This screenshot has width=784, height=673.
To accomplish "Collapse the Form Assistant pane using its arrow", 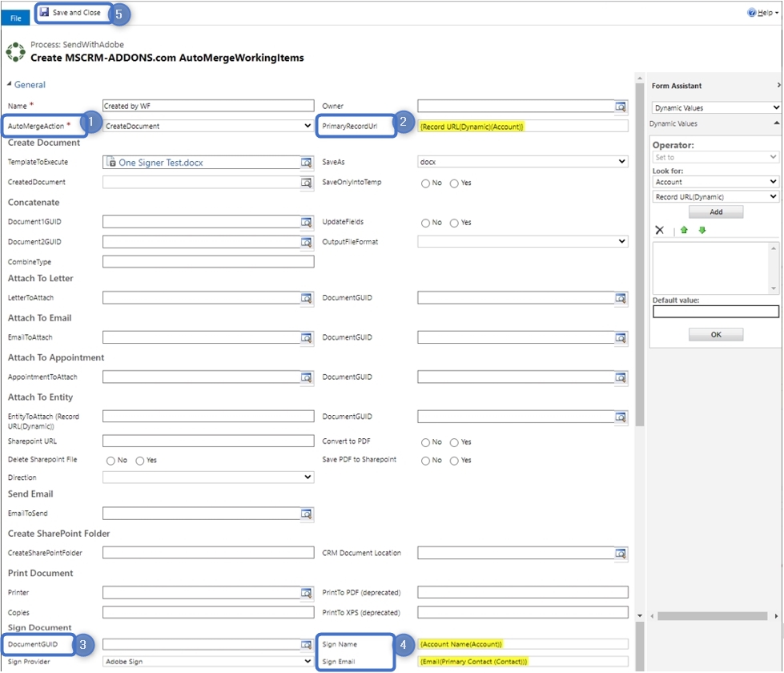I will click(x=778, y=86).
